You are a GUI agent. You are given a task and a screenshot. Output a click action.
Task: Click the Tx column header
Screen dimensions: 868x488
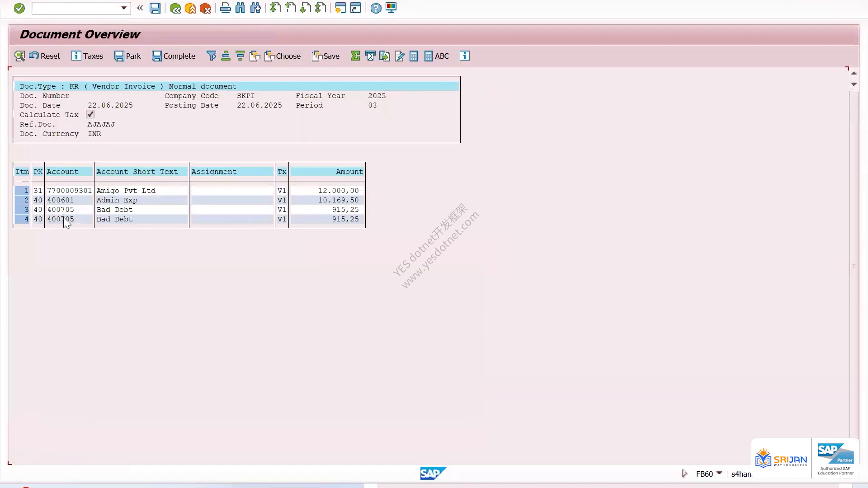(x=282, y=172)
